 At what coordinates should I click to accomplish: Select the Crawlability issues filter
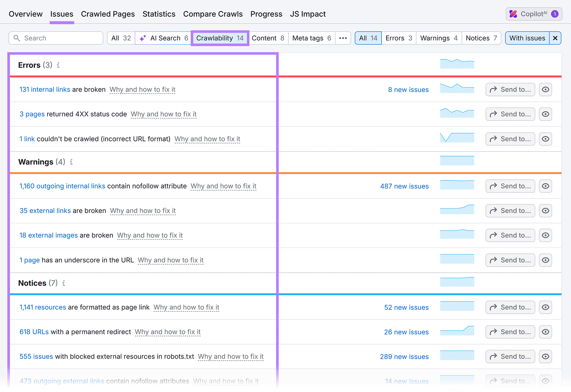click(x=219, y=38)
